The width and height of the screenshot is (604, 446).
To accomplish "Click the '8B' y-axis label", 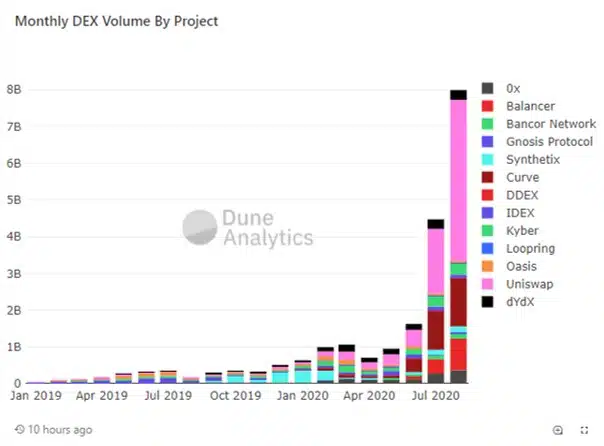I will pos(13,90).
